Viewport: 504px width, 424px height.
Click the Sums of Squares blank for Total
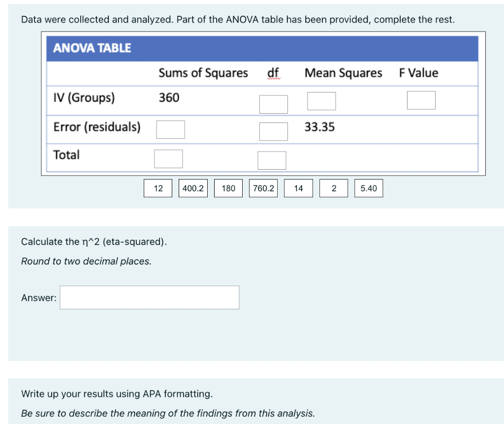click(169, 158)
